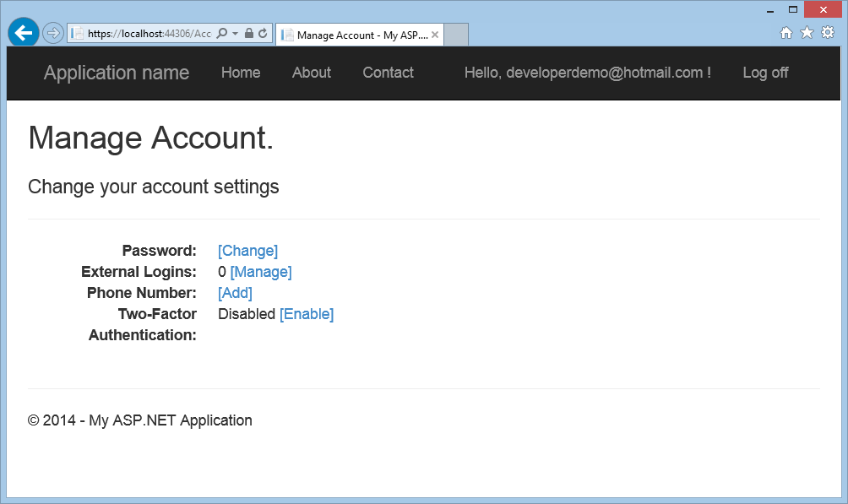Click Manage external logins link

[261, 272]
